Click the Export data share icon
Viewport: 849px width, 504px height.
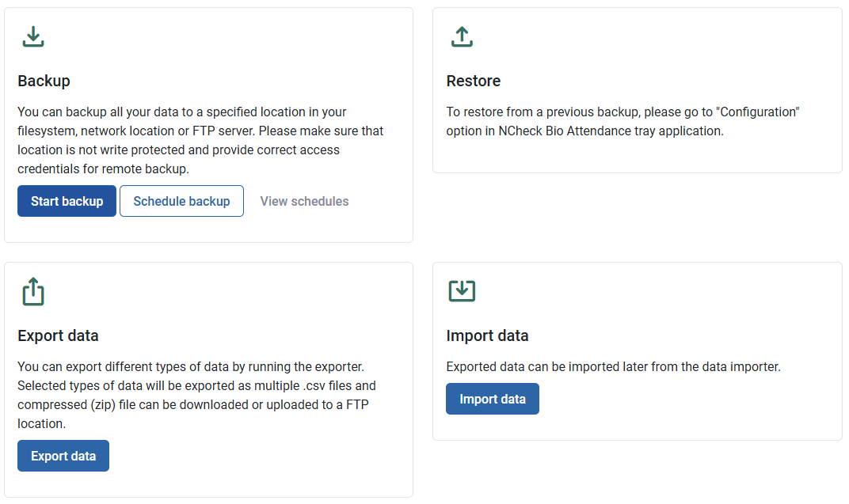[x=33, y=291]
